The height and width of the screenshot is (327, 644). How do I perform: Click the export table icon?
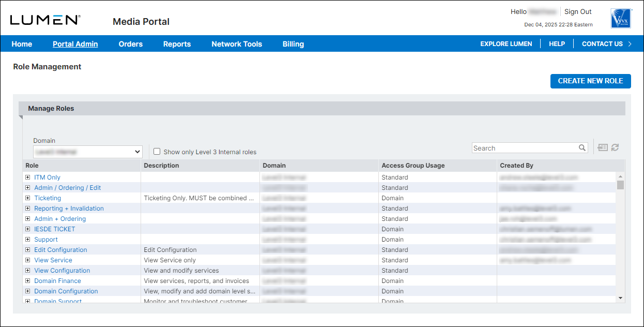(602, 148)
